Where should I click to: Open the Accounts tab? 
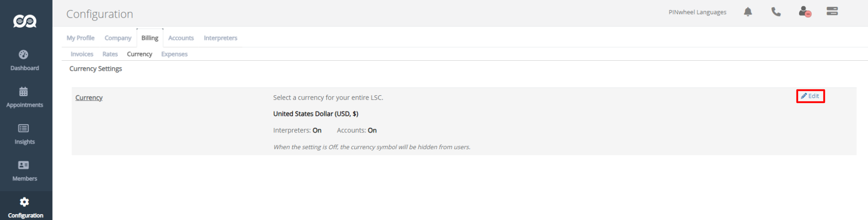pos(181,38)
